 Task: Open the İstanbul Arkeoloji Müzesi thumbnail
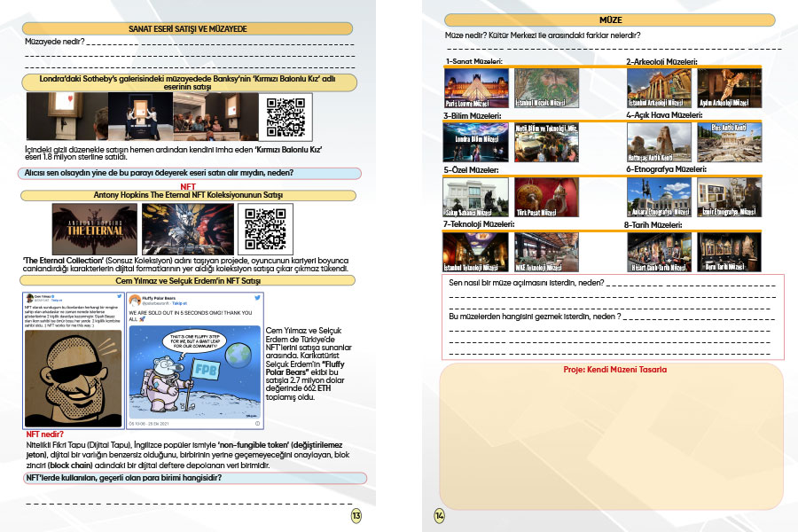click(x=659, y=88)
